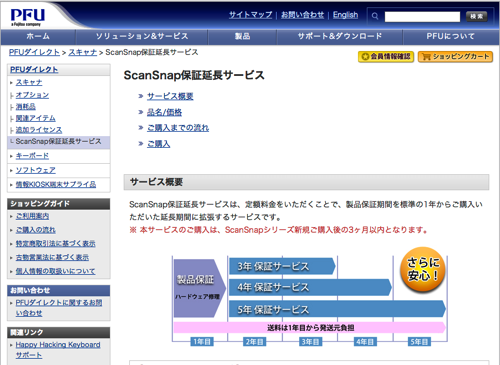Select 情報KIOSK端末サプライ品 in the sidebar
The height and width of the screenshot is (365, 500).
click(56, 184)
